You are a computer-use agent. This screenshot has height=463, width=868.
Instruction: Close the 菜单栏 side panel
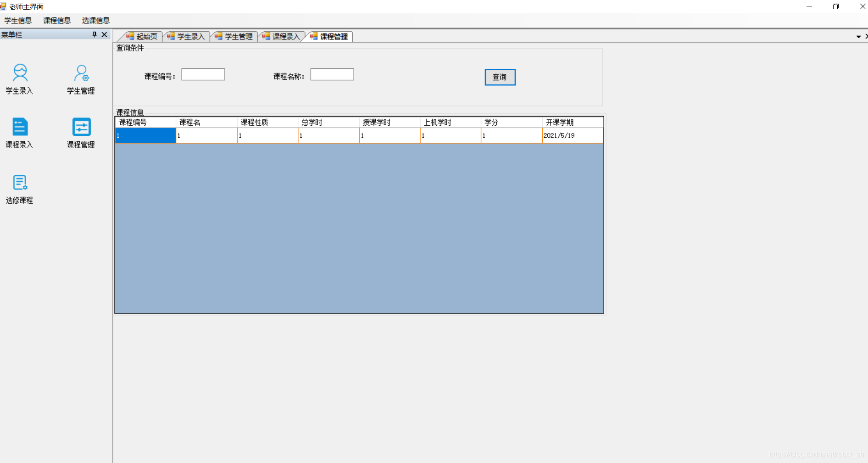[105, 34]
